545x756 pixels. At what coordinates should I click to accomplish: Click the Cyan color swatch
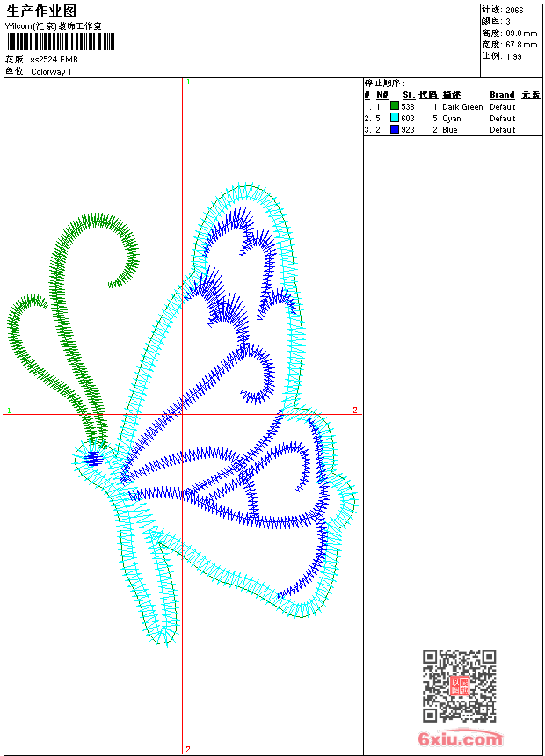tap(395, 118)
